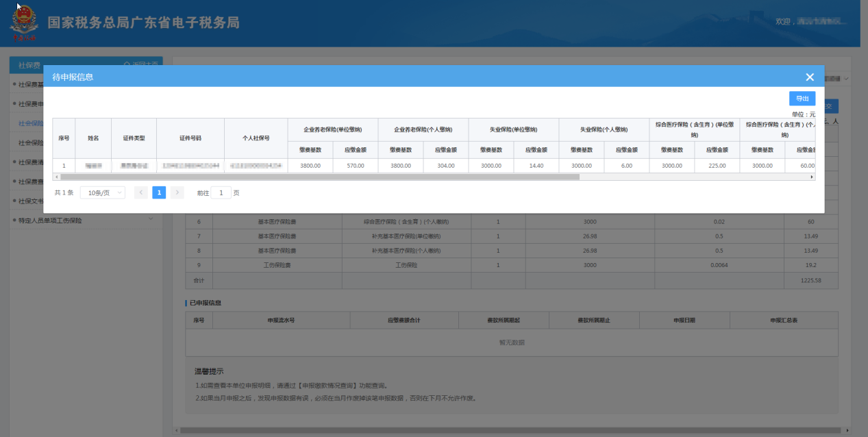Expand 特定人员单项工伤保险 menu chevron
Viewport: 868px width, 437px height.
151,220
